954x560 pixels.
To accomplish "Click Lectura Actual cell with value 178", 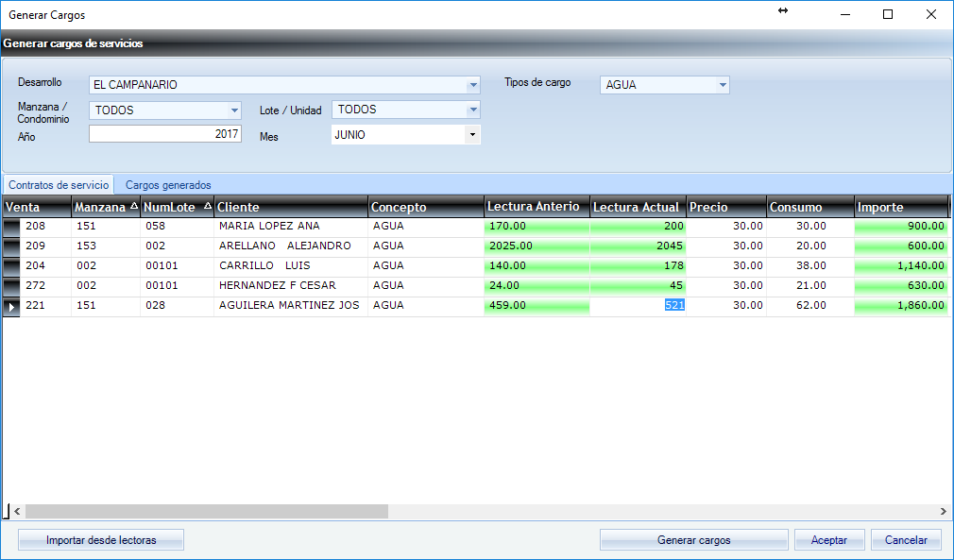I will 638,265.
